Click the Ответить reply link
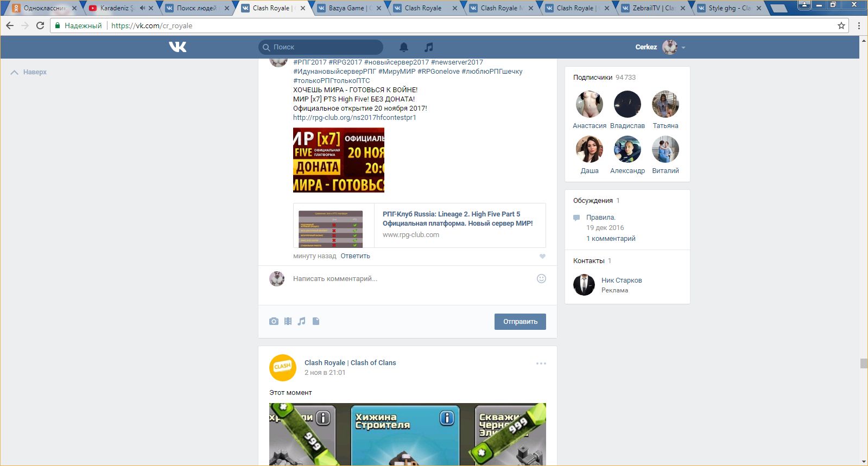Viewport: 868px width, 466px height. (x=355, y=256)
